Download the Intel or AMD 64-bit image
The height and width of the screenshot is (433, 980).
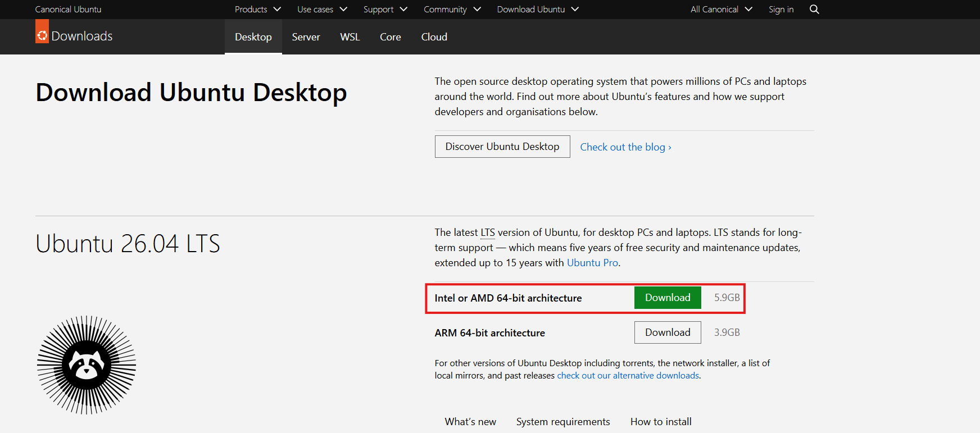point(668,298)
